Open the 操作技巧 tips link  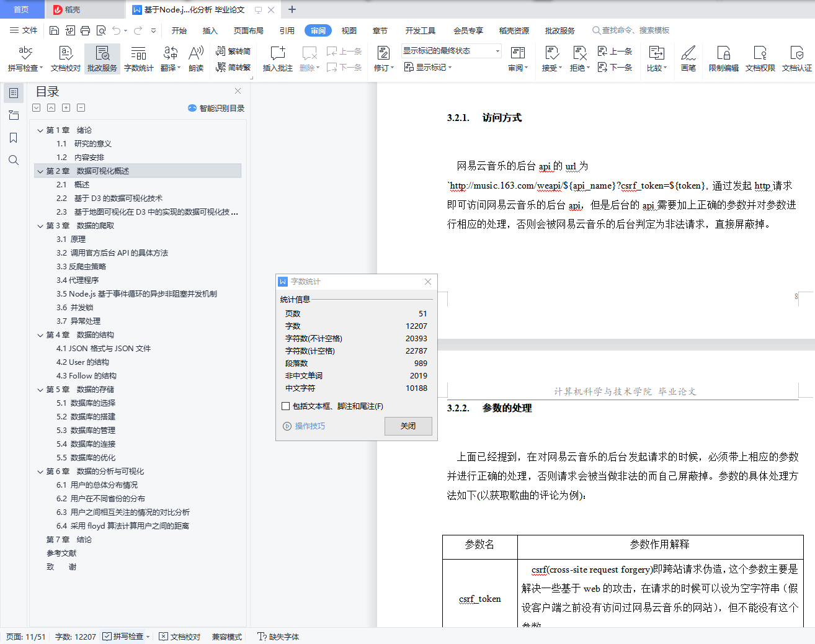tap(310, 426)
